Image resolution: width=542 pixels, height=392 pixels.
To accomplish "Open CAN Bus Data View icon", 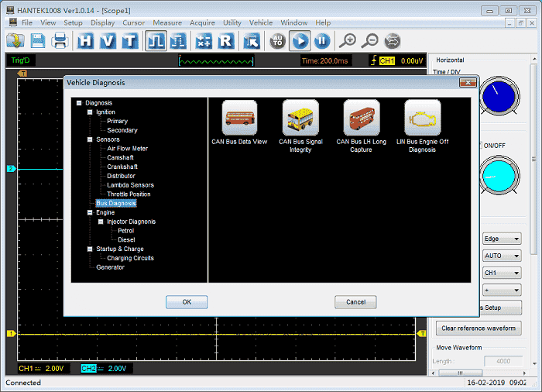I will point(239,118).
